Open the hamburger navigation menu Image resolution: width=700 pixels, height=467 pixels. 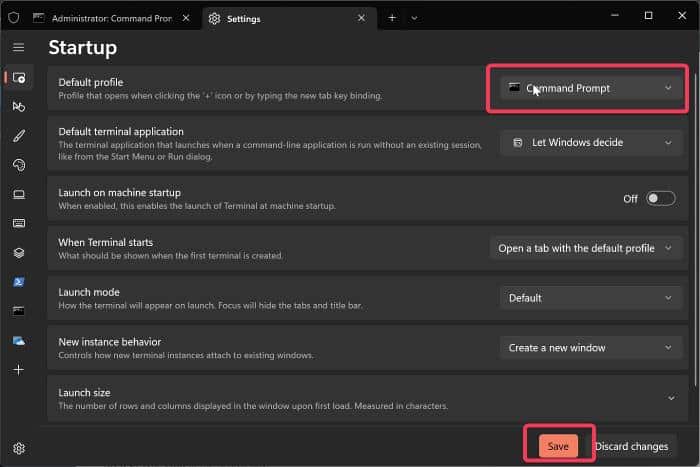pos(18,47)
